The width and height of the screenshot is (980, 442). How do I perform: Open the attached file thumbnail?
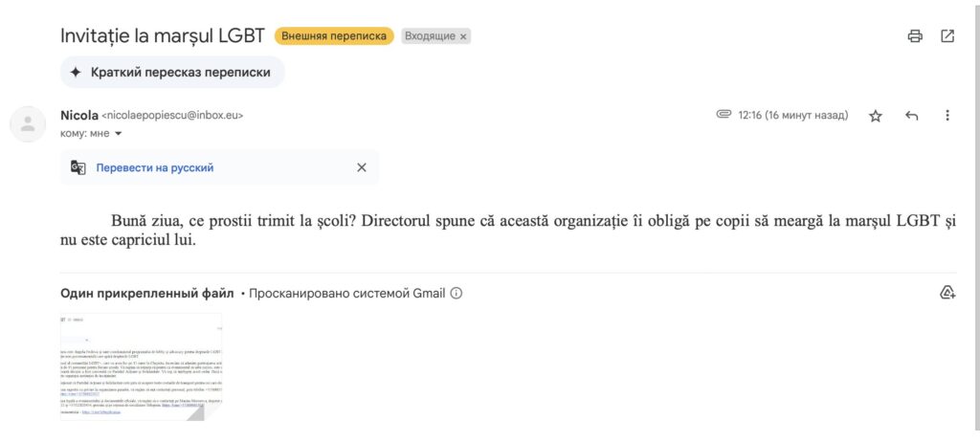click(x=142, y=366)
